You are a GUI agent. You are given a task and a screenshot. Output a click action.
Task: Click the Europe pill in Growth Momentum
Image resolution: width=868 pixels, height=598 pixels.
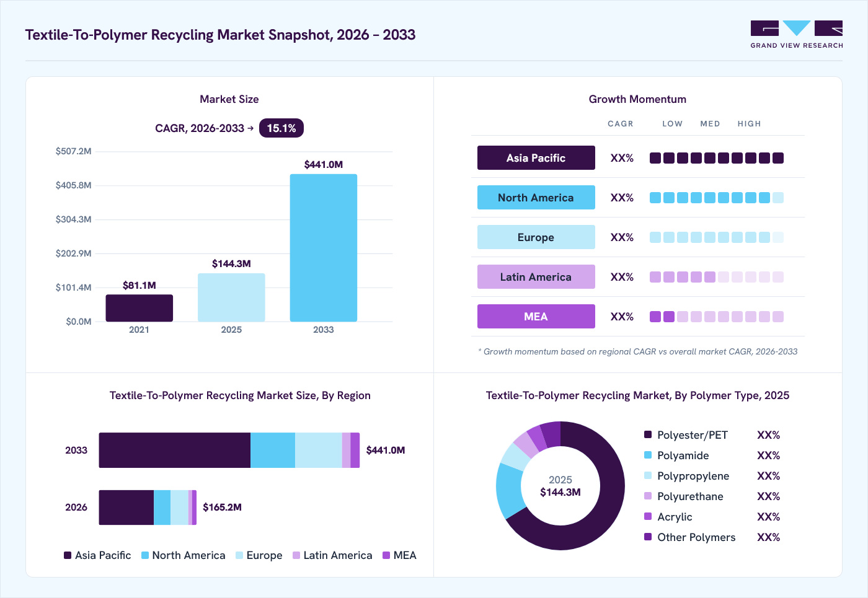pyautogui.click(x=536, y=237)
